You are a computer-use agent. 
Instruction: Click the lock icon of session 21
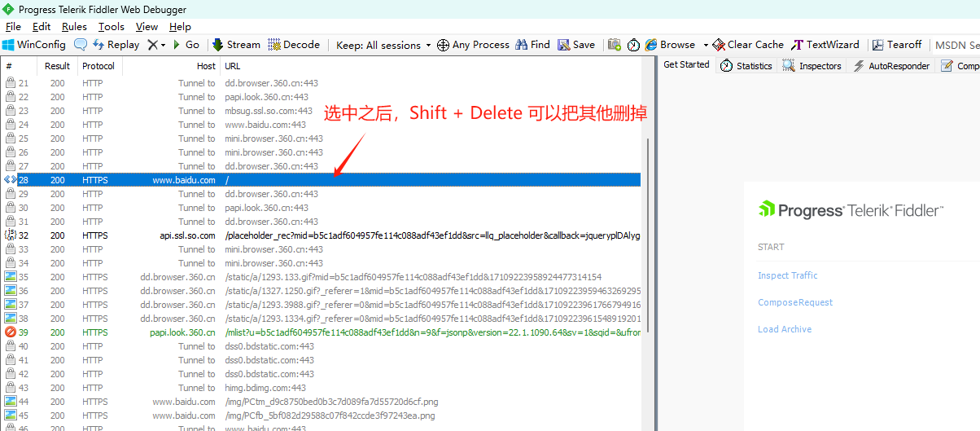10,83
